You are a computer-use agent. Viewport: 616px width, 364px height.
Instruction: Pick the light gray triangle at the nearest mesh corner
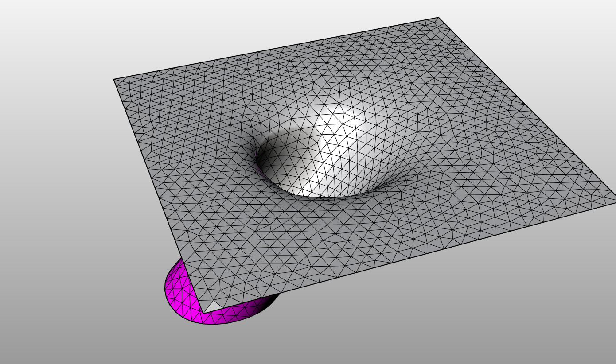click(213, 306)
